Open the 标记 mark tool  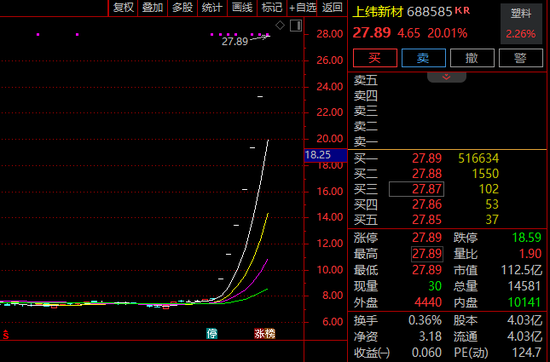point(272,7)
